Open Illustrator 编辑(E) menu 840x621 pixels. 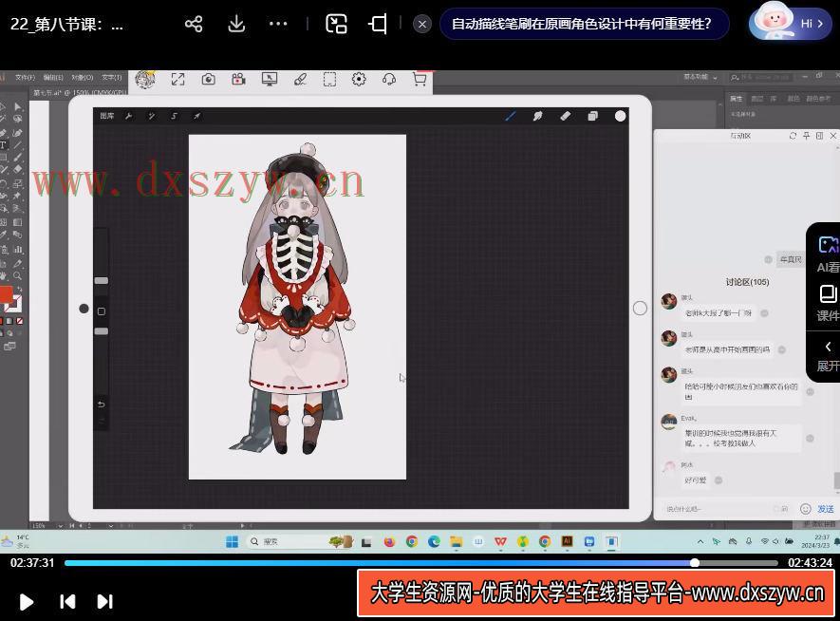53,78
